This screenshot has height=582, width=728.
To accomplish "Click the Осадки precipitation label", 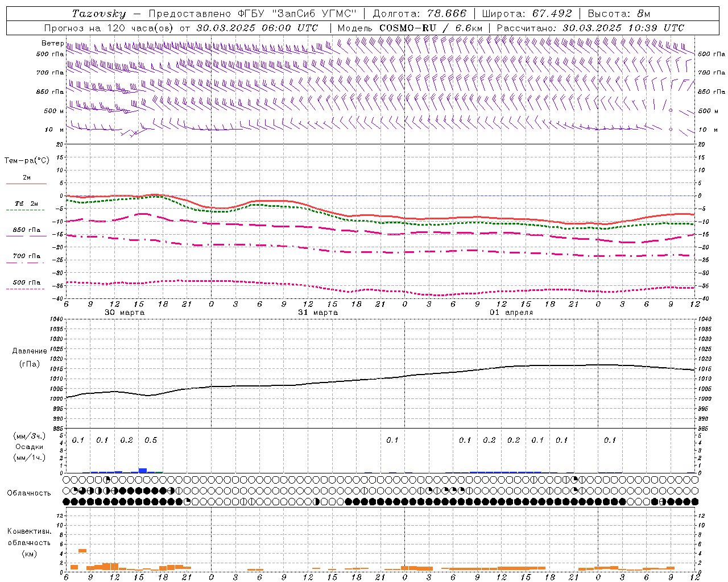I will tap(30, 447).
